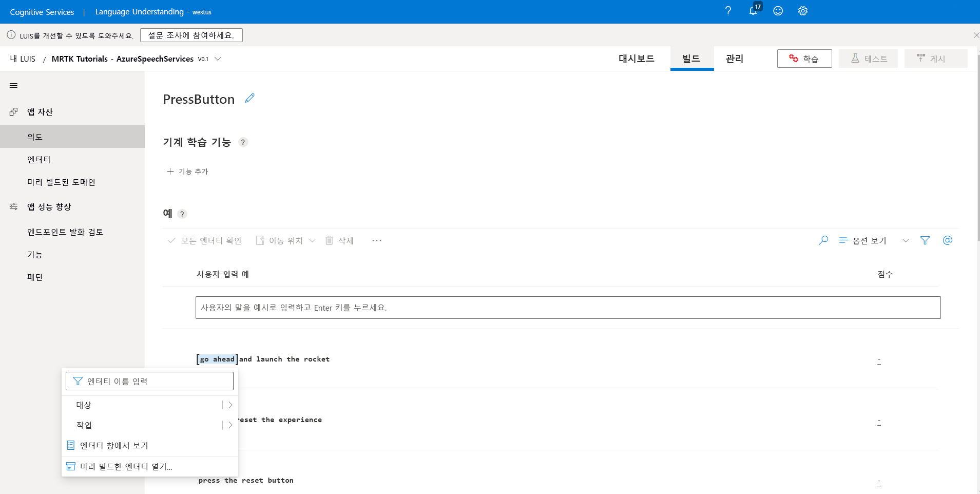Click the 앱 성능 향상 section icon
The image size is (980, 494).
click(14, 206)
